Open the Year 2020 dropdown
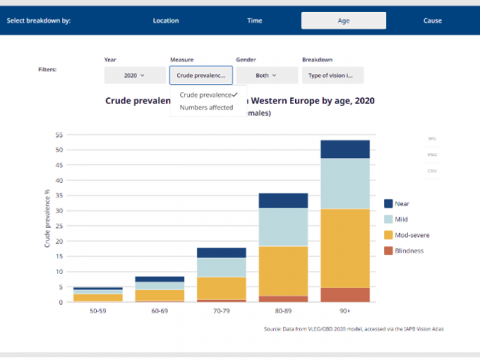The width and height of the screenshot is (480, 360). coord(135,75)
